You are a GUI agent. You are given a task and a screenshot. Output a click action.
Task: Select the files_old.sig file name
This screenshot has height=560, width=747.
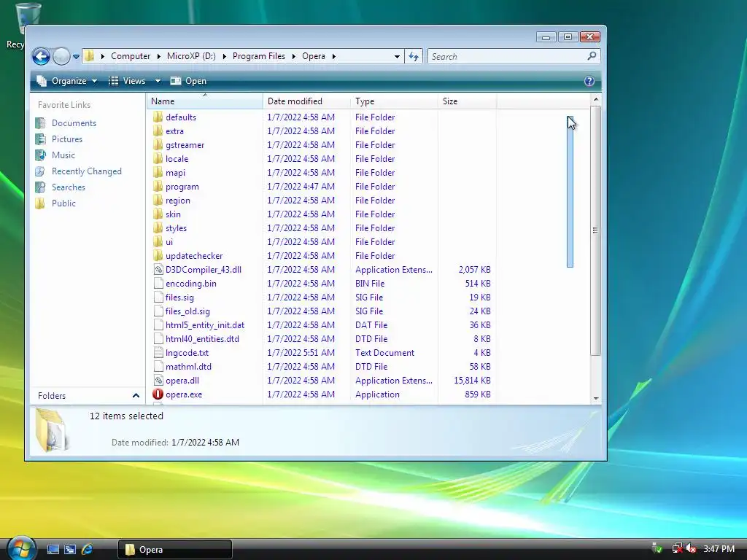187,311
